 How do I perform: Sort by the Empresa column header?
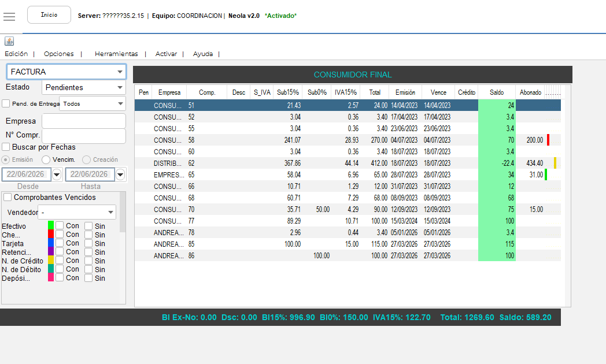pos(169,92)
